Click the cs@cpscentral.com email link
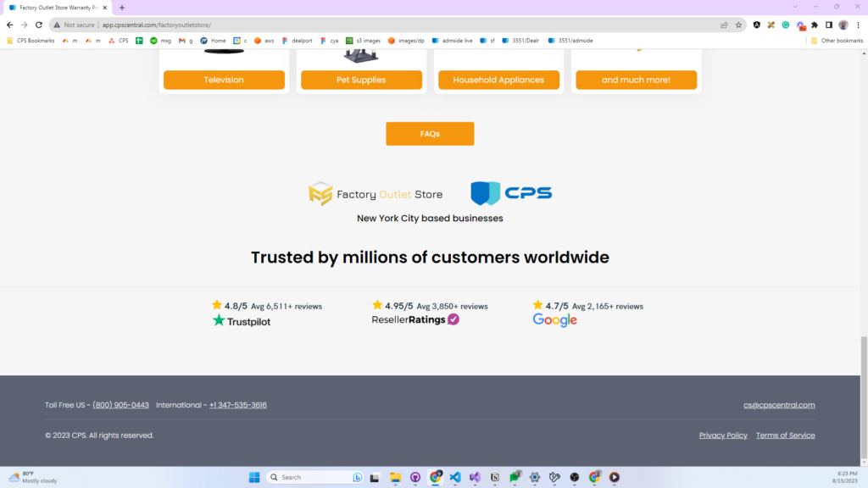This screenshot has height=488, width=868. pyautogui.click(x=779, y=405)
